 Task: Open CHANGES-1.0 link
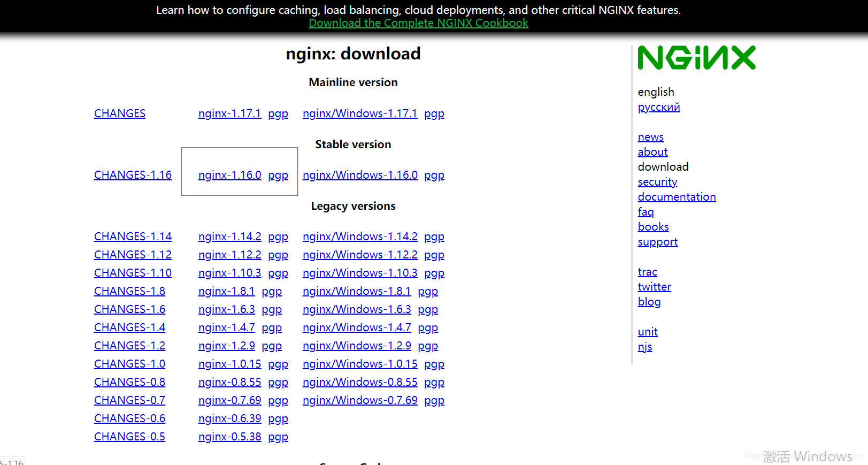130,364
